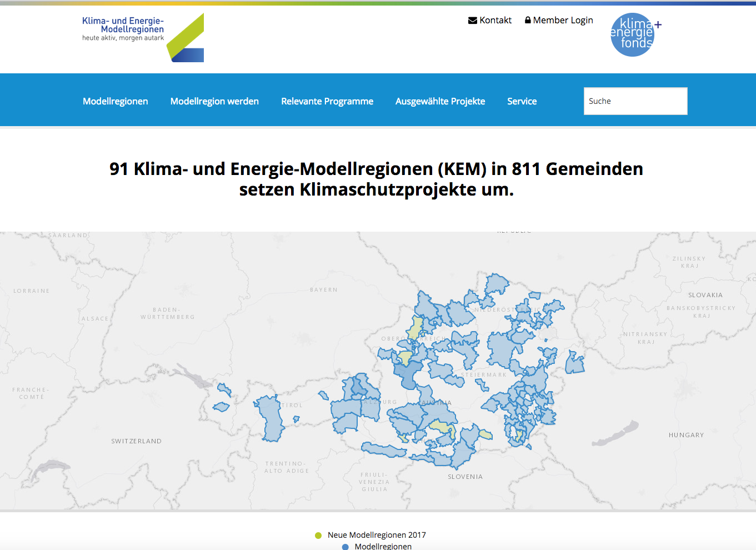Select the Neue Modellregionen 2017 legend label
The width and height of the screenshot is (756, 550).
[x=377, y=535]
